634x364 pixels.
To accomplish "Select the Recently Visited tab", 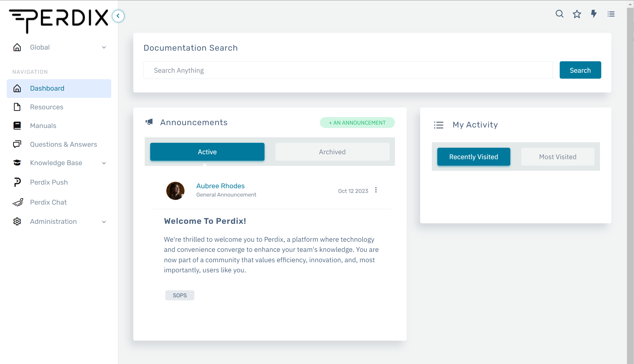I will pos(474,157).
